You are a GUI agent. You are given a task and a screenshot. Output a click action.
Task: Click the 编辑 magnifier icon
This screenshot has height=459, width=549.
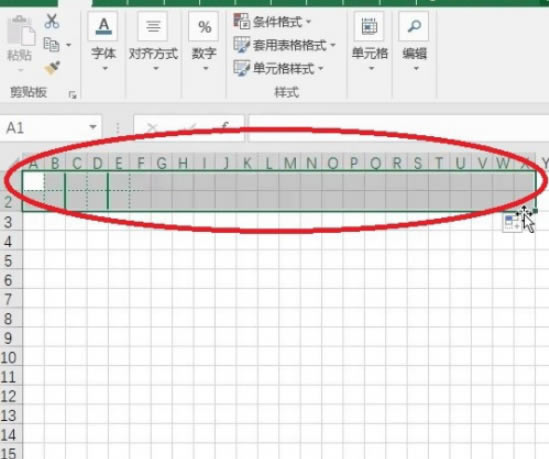(x=414, y=27)
